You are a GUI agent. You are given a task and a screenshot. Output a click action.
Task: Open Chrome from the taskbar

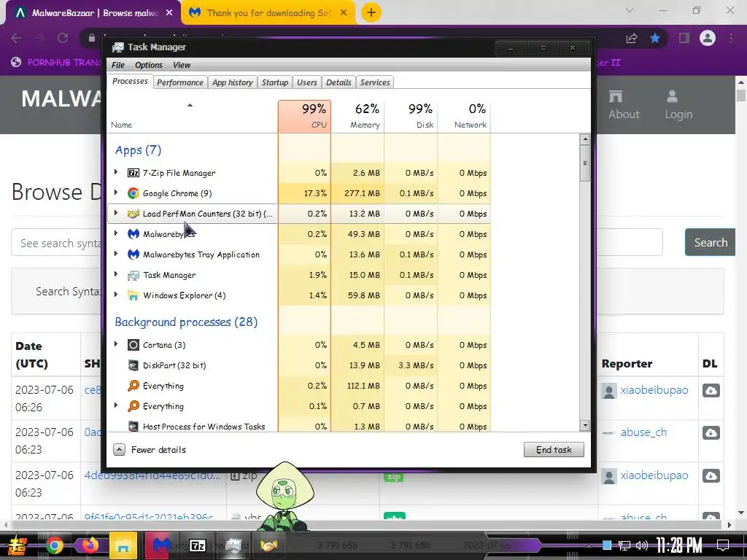point(54,545)
